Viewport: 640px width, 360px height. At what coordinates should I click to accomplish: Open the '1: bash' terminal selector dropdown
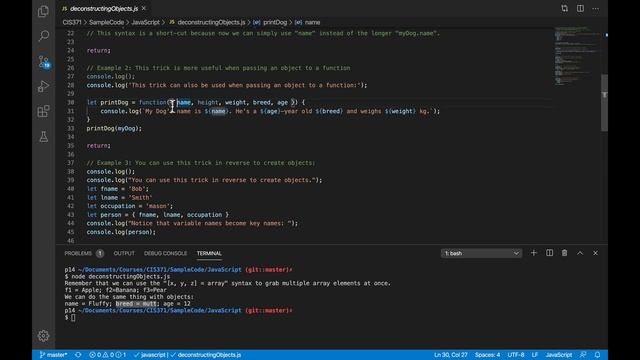[x=481, y=253]
